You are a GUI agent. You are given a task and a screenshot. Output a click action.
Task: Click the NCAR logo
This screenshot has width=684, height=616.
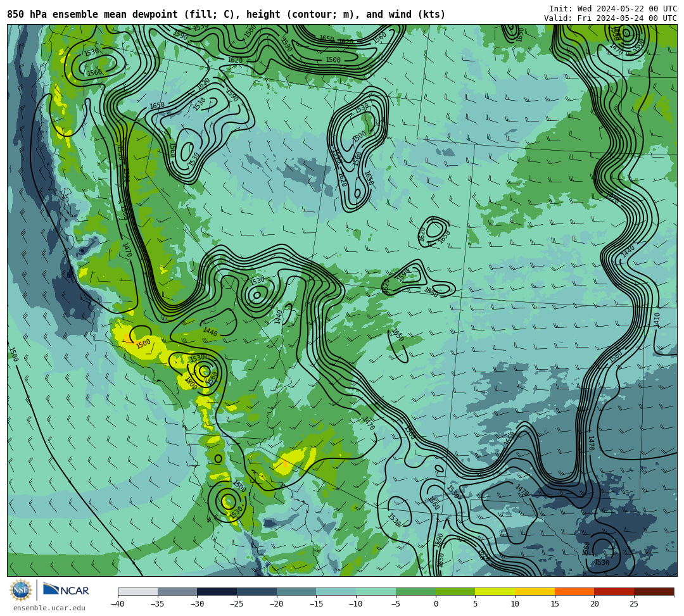66,590
